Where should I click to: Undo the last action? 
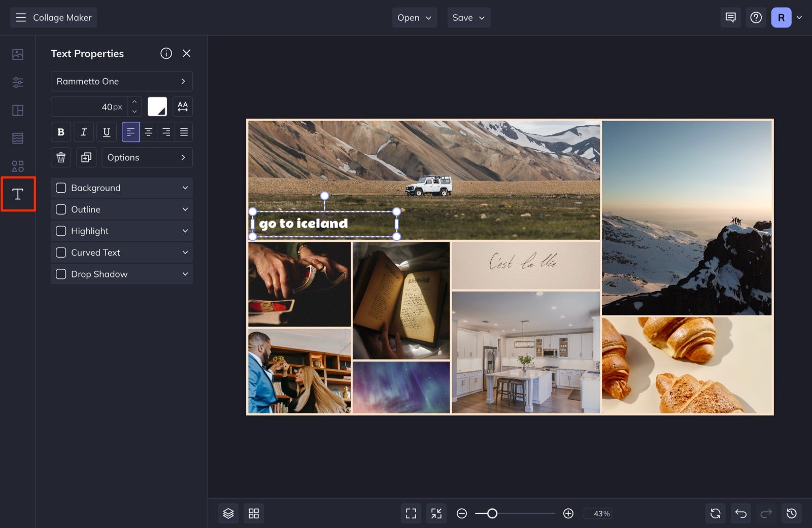tap(740, 513)
